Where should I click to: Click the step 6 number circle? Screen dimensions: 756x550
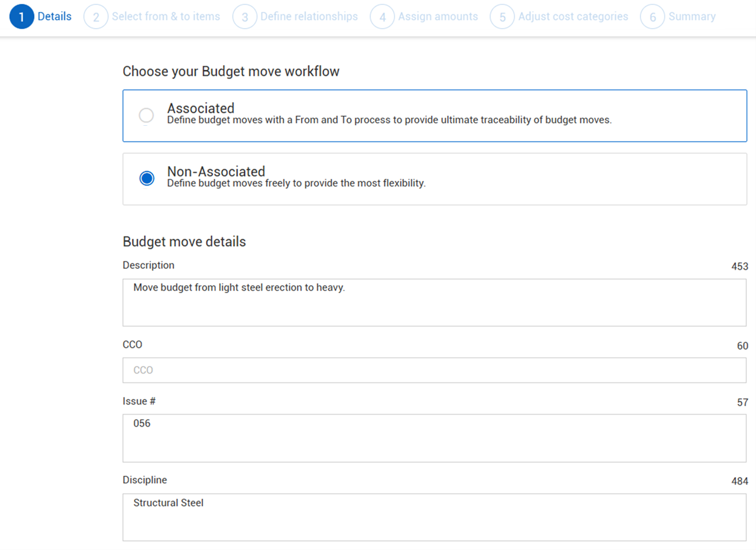[x=652, y=17]
